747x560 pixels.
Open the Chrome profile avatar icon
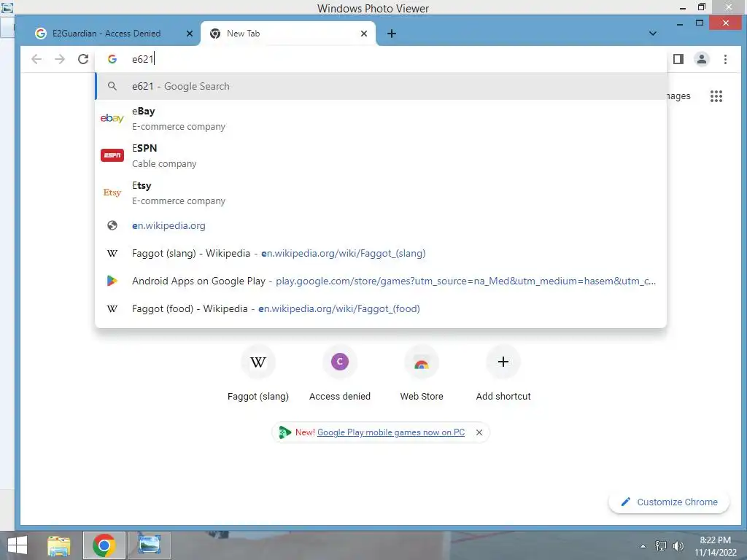pos(702,59)
